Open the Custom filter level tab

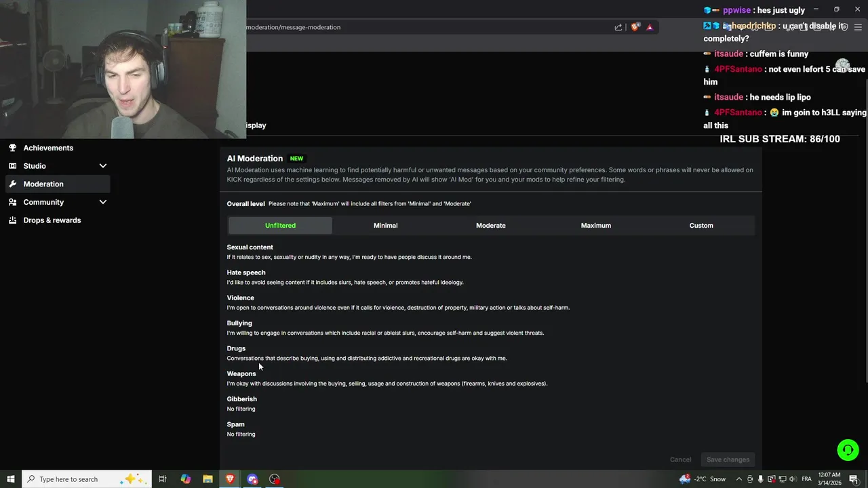click(x=701, y=225)
